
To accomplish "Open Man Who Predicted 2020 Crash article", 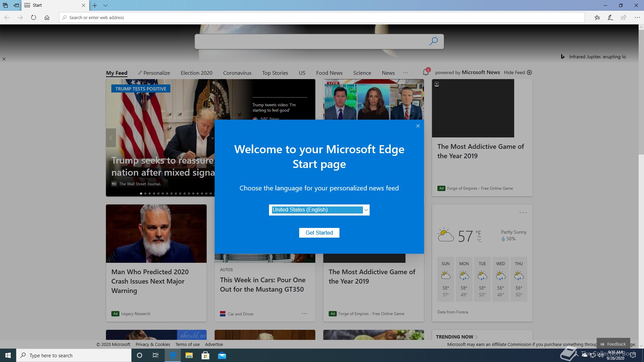I will click(150, 281).
